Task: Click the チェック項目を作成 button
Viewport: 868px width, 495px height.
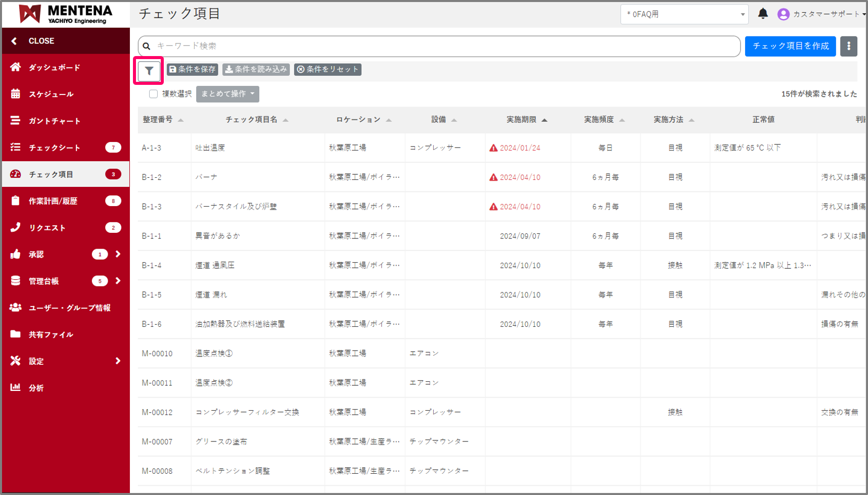Action: [x=790, y=46]
